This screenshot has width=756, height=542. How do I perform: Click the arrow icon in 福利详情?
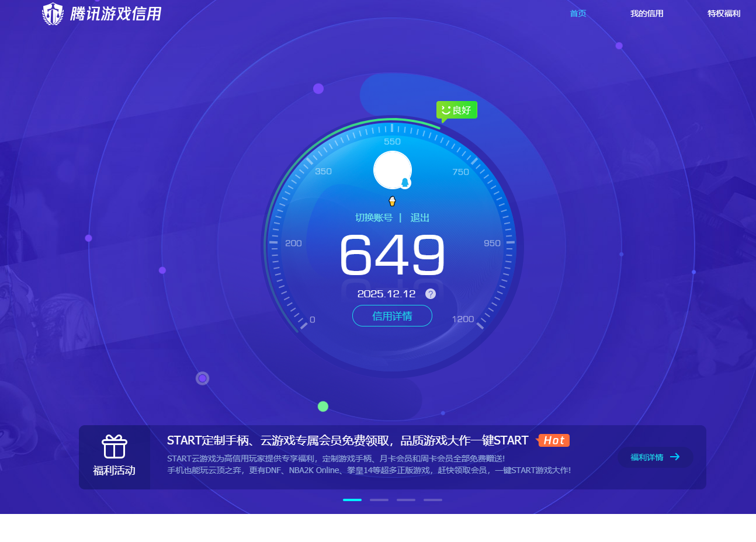coord(675,457)
